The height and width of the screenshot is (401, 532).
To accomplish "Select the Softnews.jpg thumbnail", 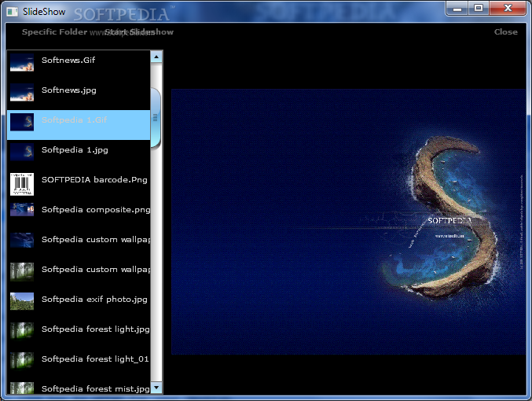I will click(x=22, y=92).
